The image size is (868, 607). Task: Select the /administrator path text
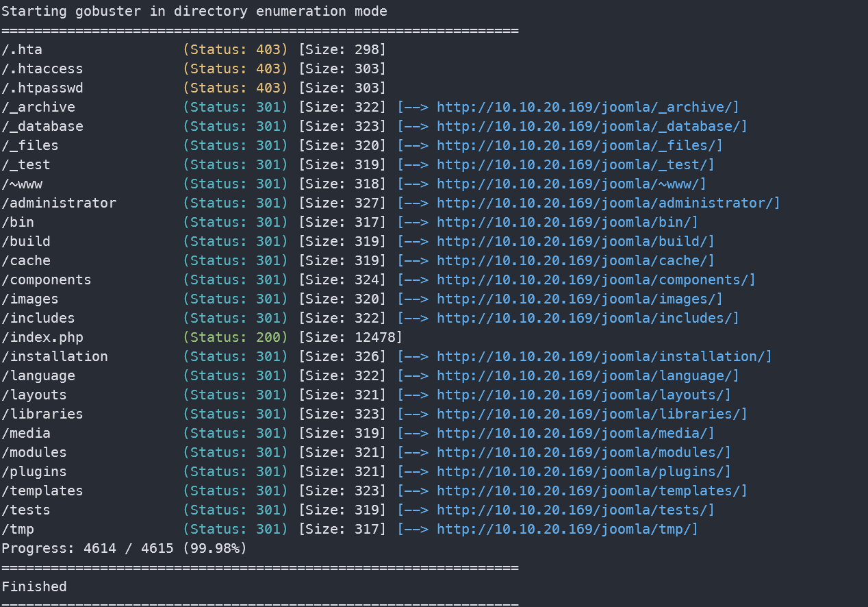(x=59, y=203)
